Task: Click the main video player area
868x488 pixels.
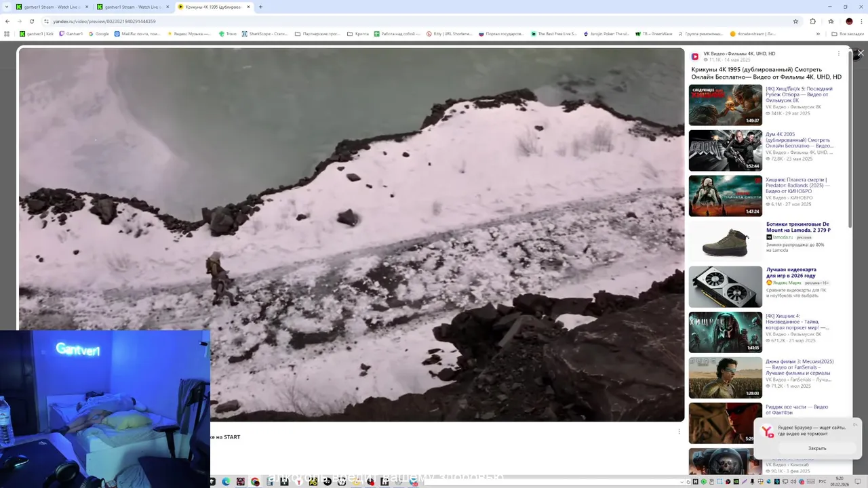Action: coord(351,235)
